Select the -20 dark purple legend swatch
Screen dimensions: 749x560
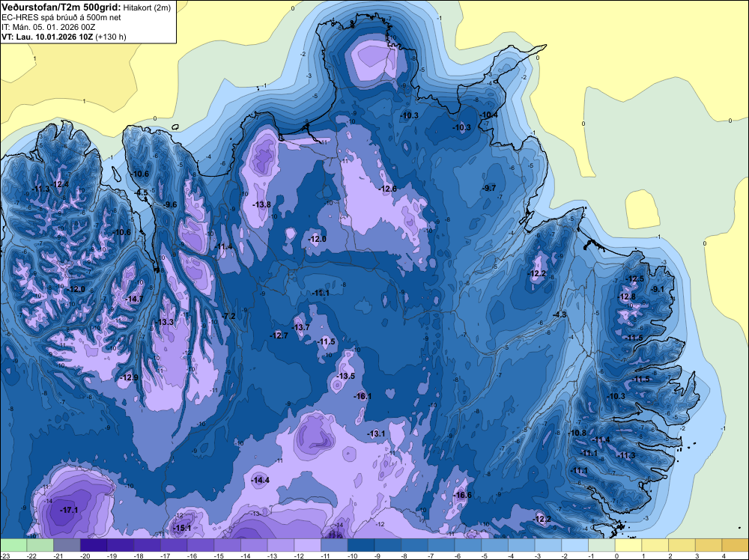click(94, 544)
